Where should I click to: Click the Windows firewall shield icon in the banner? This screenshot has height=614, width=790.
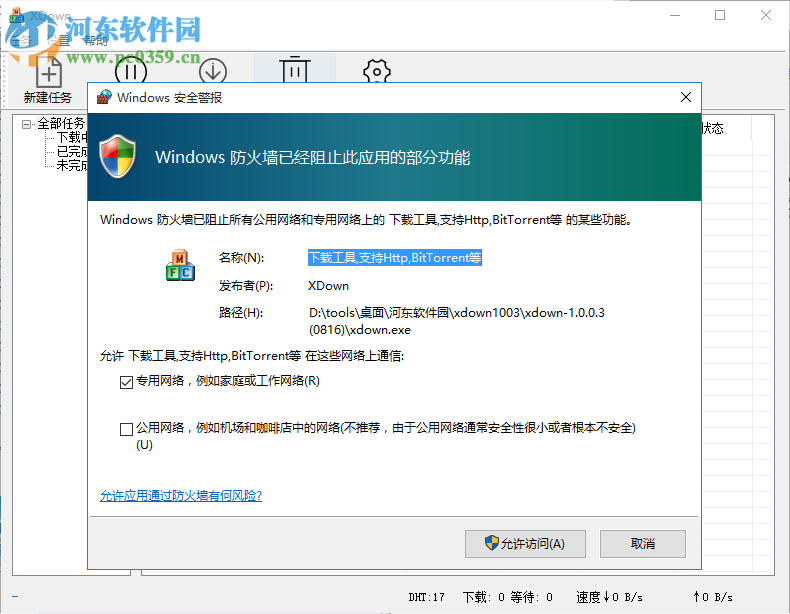pyautogui.click(x=117, y=156)
